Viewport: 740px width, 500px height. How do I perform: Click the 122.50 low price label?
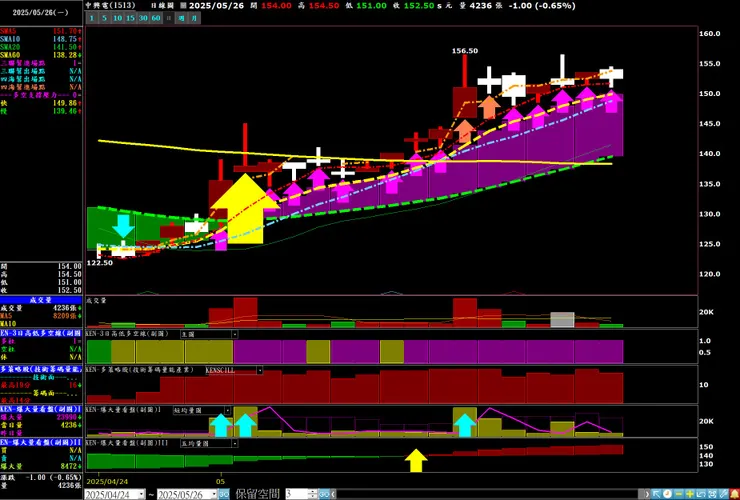point(100,263)
